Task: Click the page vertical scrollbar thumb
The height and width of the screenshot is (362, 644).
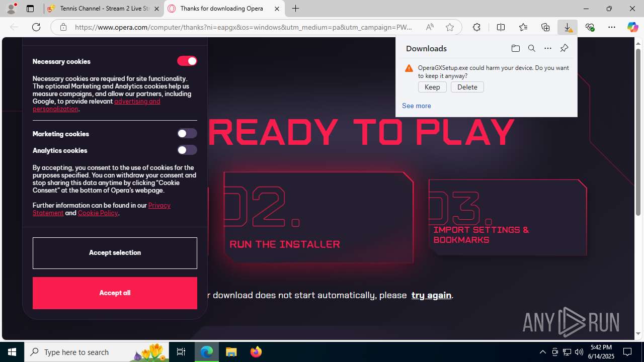Action: 638,132
